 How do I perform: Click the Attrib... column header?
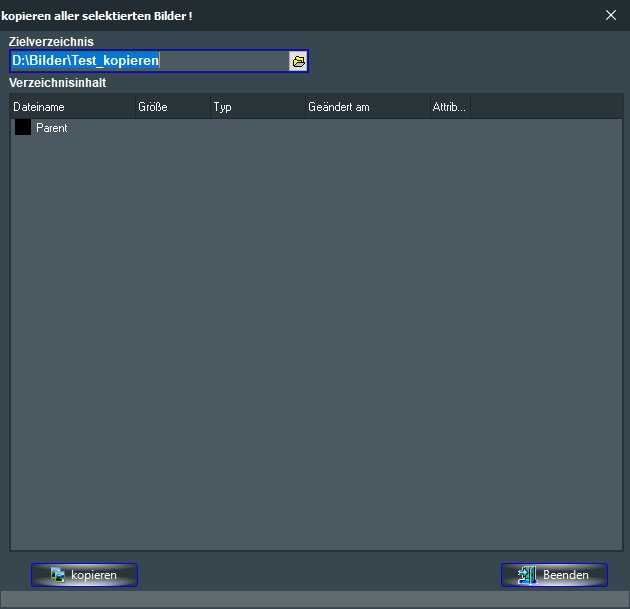tap(449, 107)
